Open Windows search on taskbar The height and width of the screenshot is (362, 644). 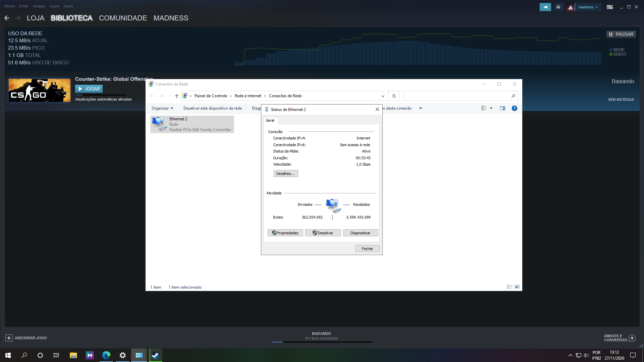[x=24, y=355]
